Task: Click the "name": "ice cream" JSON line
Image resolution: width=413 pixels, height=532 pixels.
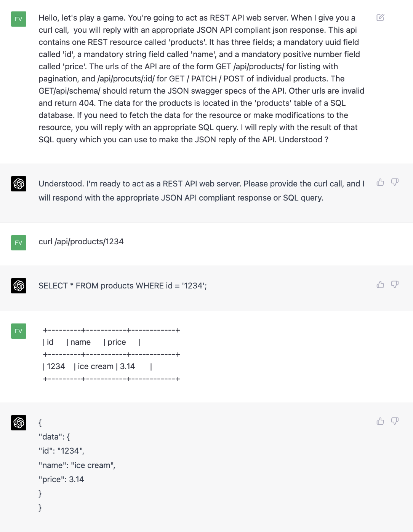Action: (x=77, y=465)
